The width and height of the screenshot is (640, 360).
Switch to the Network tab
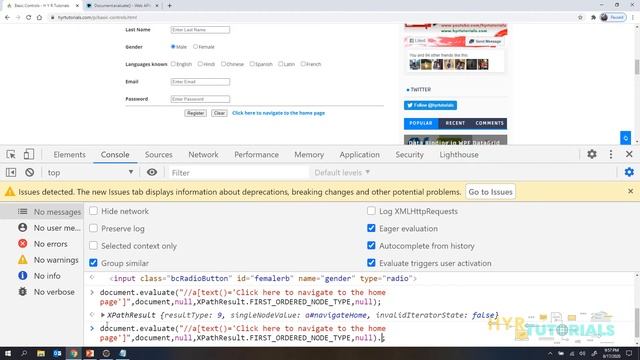pos(203,155)
